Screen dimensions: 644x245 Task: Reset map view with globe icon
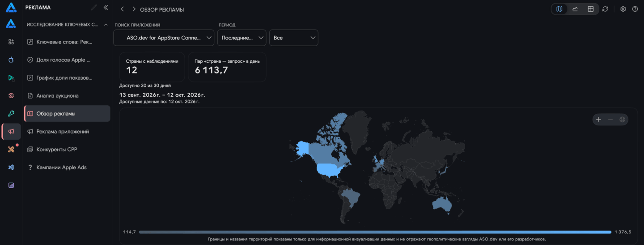622,120
